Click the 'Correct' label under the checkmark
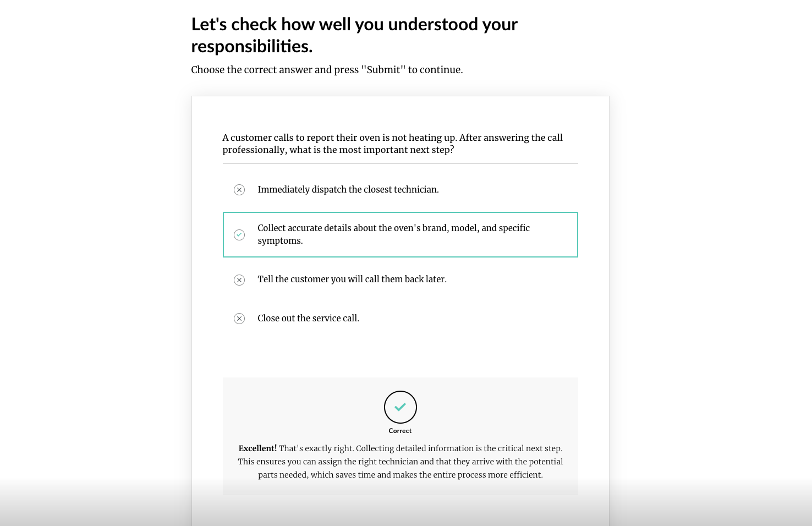 click(x=400, y=430)
